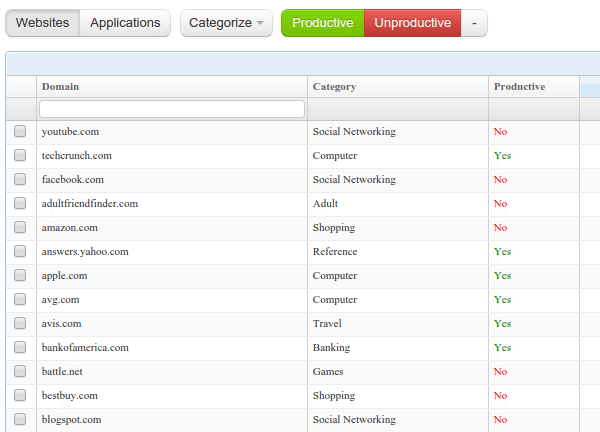Toggle the avis.com row checkbox

coord(20,323)
